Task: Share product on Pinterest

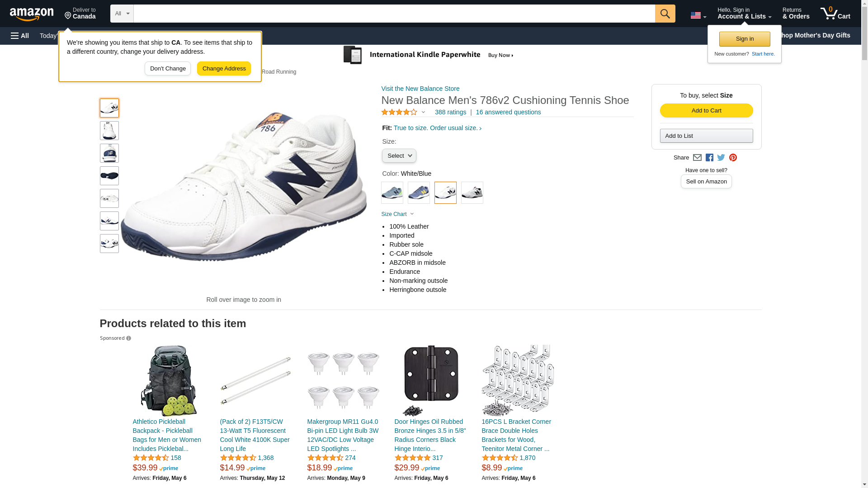Action: point(733,158)
